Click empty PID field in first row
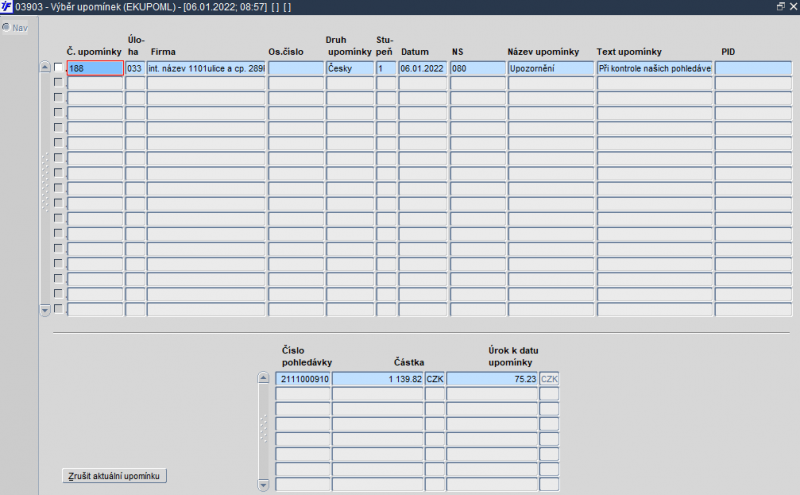800x495 pixels. coord(753,68)
